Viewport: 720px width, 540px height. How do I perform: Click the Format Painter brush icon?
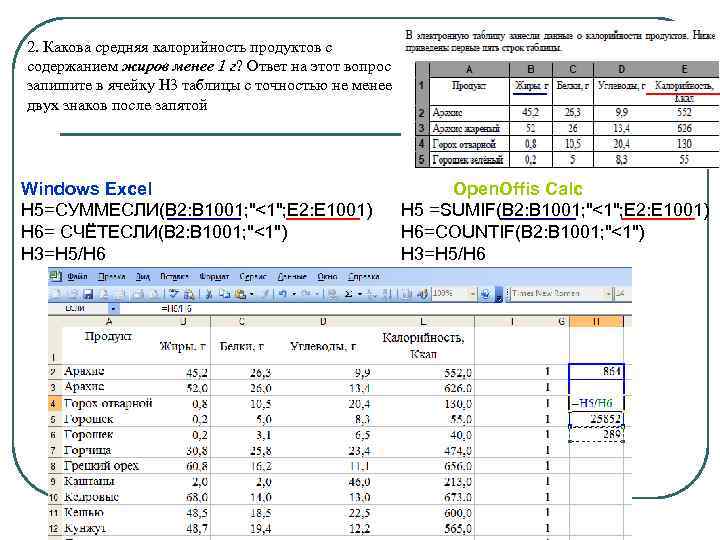coord(265,294)
